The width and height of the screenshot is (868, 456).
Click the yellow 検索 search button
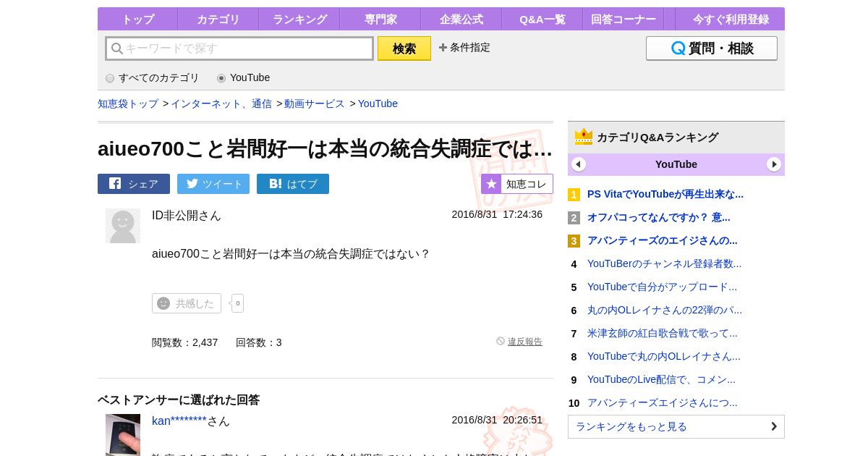pos(404,48)
